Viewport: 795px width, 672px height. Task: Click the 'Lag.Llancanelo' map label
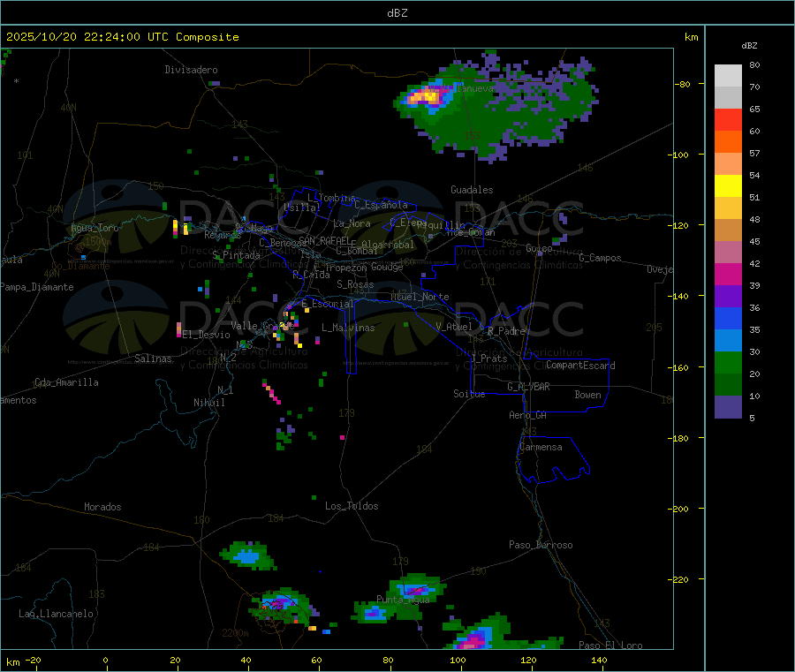[x=56, y=614]
